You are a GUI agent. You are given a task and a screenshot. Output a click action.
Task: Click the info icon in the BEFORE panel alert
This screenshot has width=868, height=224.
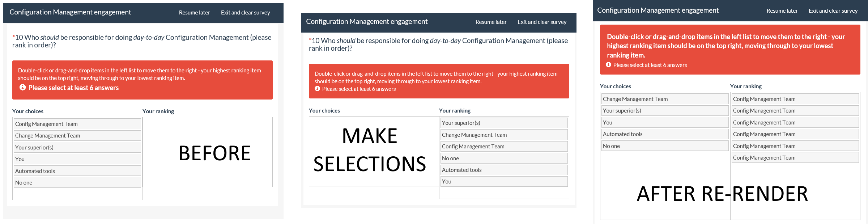point(22,87)
